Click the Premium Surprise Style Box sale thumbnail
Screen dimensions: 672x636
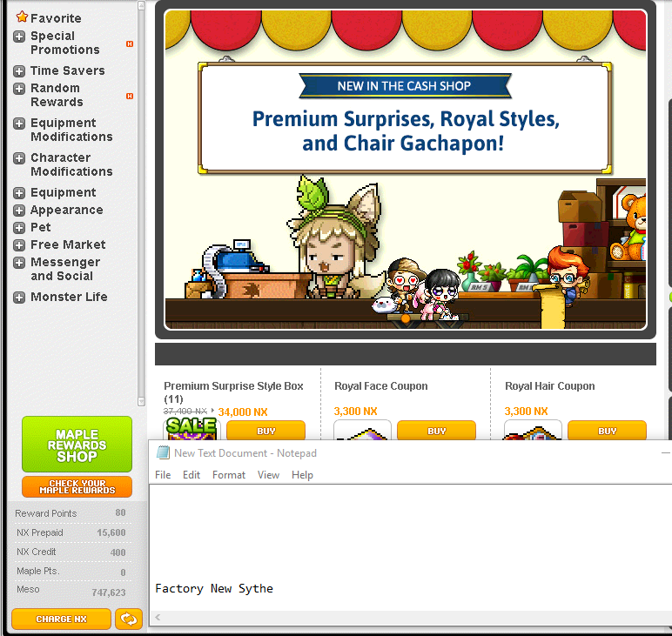pyautogui.click(x=192, y=429)
